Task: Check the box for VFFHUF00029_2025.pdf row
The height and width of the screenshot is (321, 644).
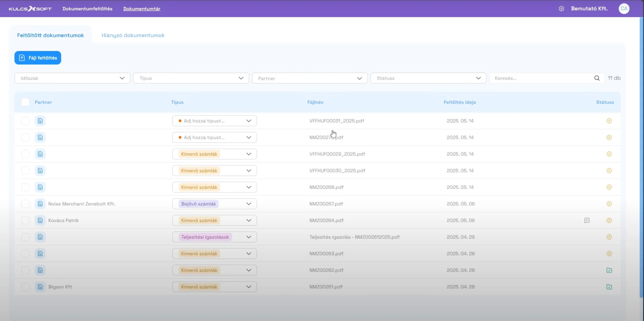Action: pyautogui.click(x=25, y=154)
